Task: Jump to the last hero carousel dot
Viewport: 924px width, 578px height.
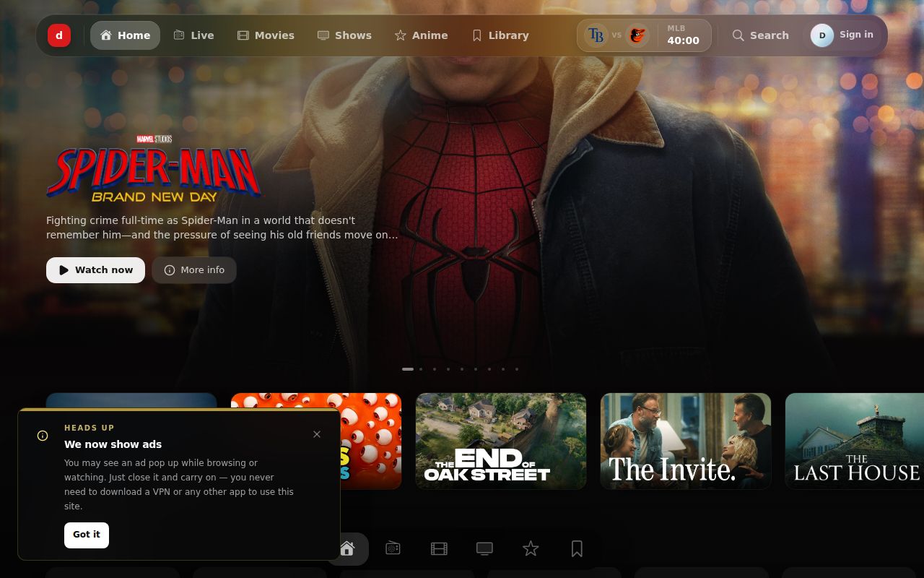Action: tap(517, 369)
